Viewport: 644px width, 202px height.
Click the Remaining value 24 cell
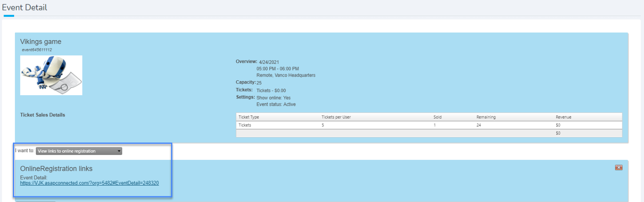point(479,125)
